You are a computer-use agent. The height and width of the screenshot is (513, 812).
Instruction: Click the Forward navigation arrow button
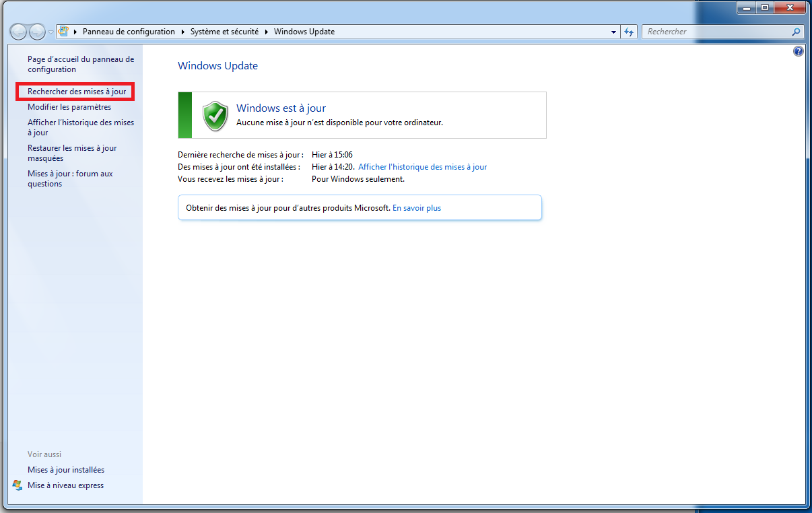(38, 32)
